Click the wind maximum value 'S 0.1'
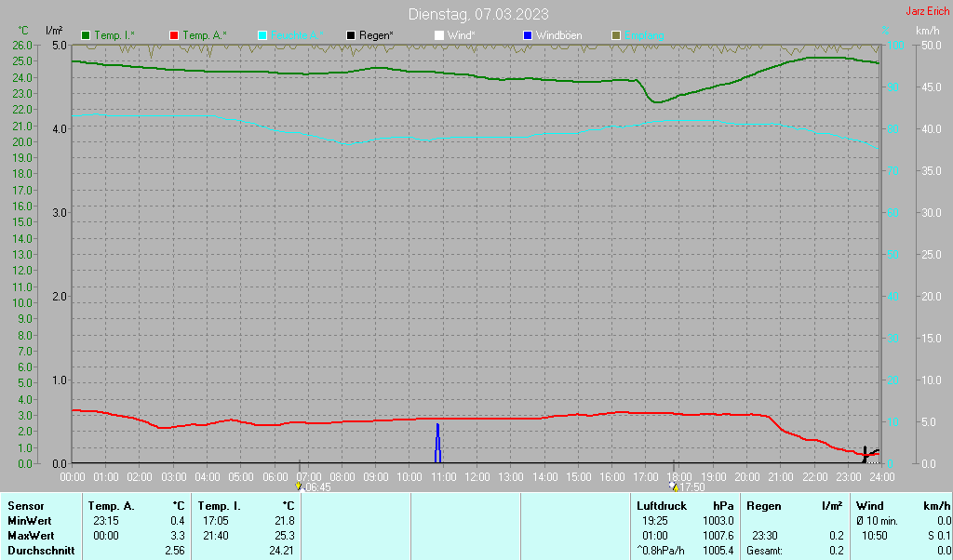 (940, 536)
